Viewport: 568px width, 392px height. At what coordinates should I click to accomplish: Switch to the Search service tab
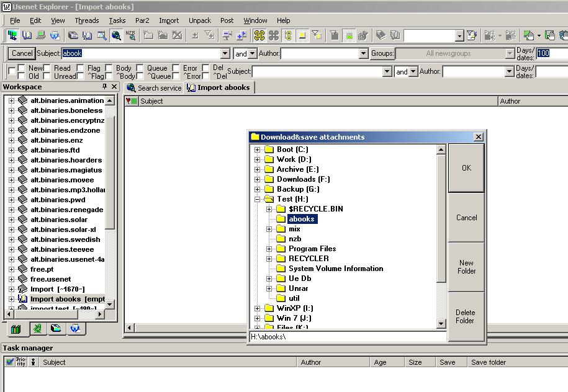154,88
